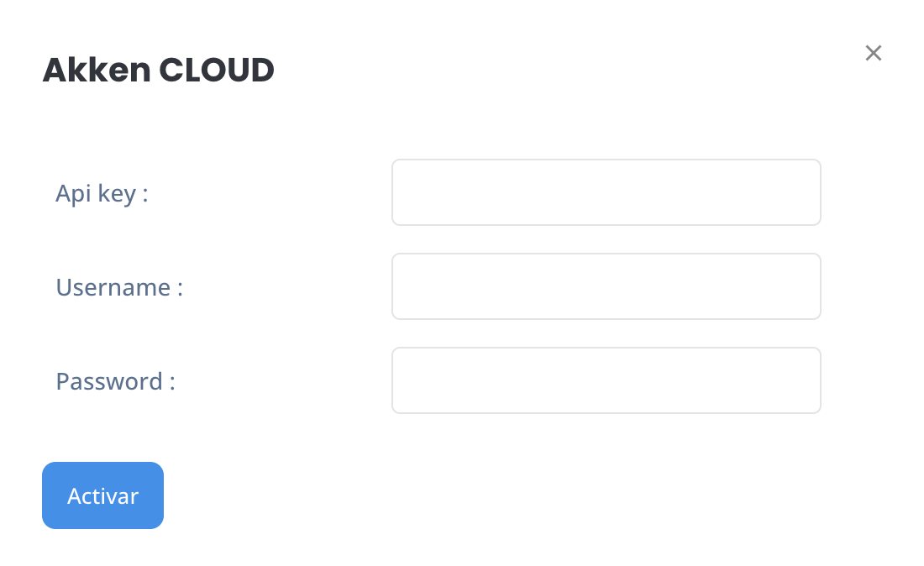
Task: Click the "Api key :" label
Action: click(102, 193)
